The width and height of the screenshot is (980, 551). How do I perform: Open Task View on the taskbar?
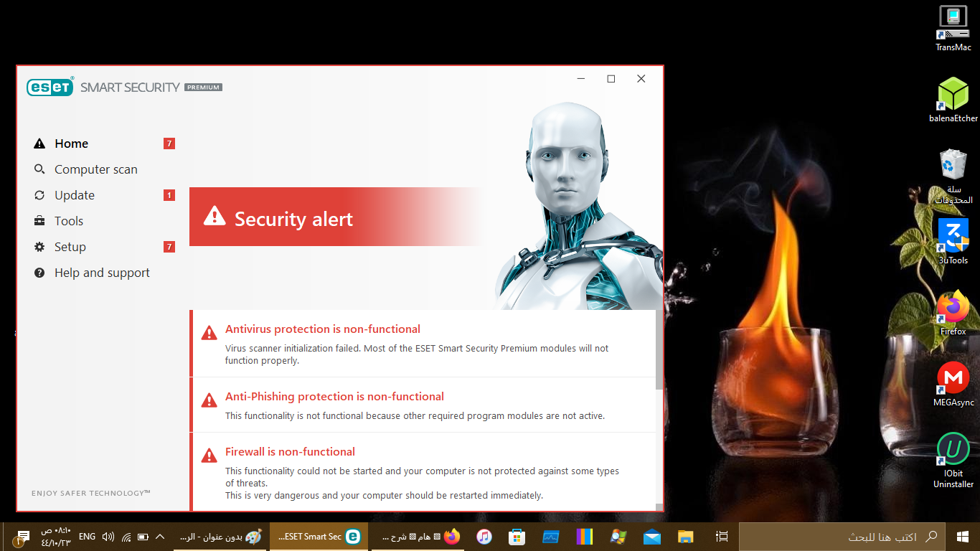point(722,537)
